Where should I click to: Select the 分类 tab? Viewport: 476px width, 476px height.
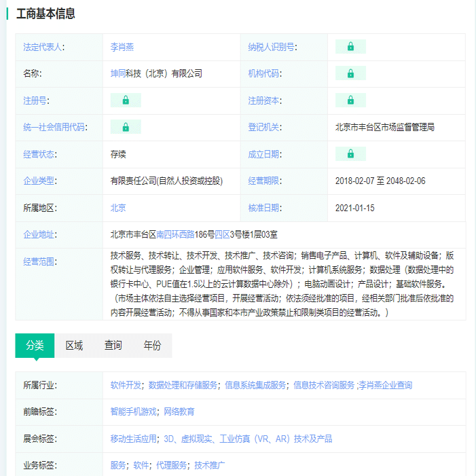pos(35,345)
